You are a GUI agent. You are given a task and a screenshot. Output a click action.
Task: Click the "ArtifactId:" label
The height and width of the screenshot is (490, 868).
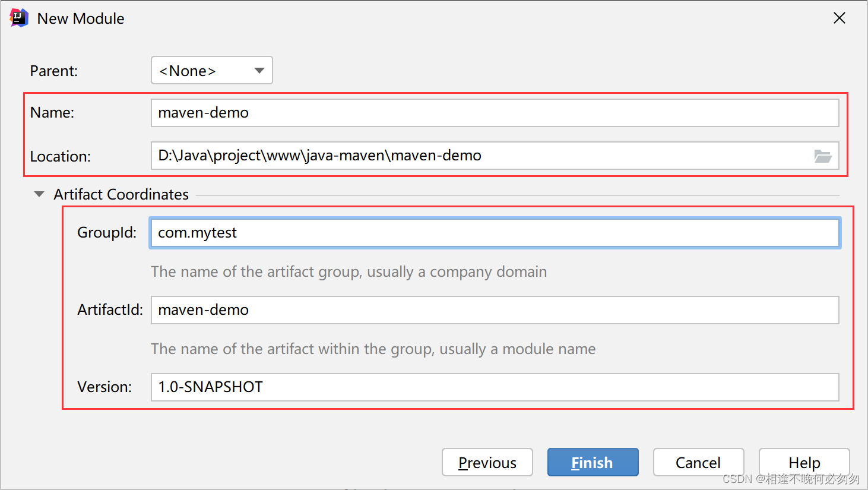[110, 309]
